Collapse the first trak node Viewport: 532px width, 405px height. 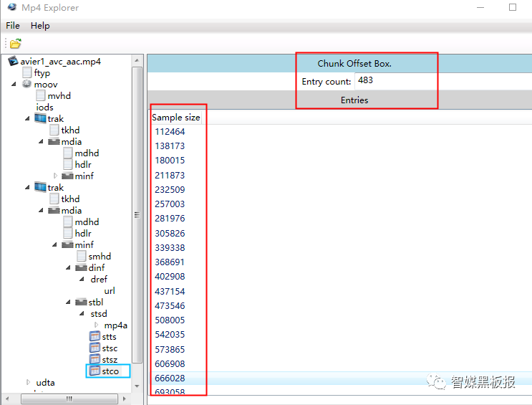point(27,118)
